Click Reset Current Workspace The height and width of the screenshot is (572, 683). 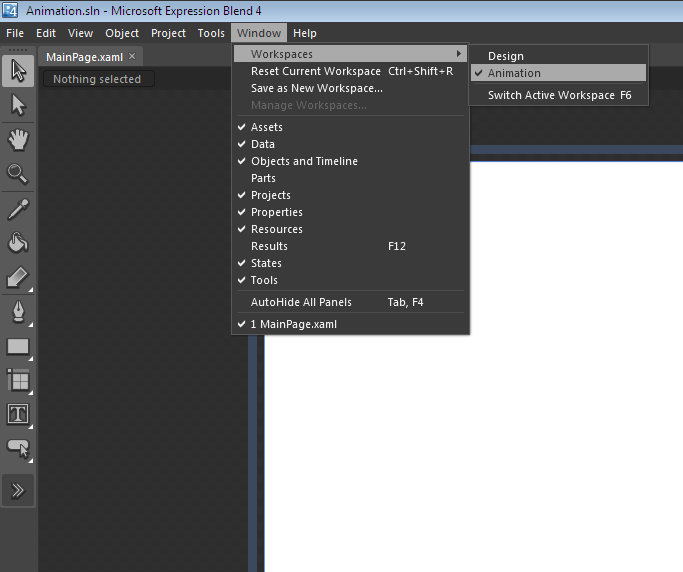pyautogui.click(x=351, y=71)
